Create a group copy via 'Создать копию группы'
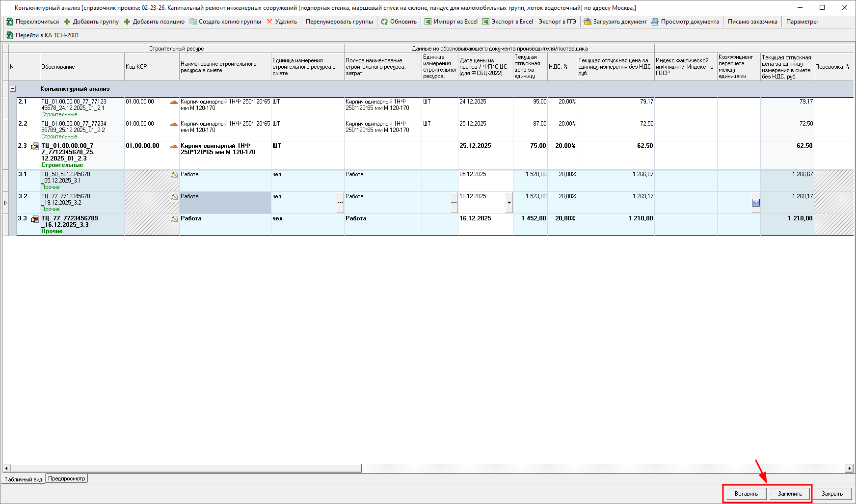Image resolution: width=856 pixels, height=504 pixels. (x=225, y=22)
